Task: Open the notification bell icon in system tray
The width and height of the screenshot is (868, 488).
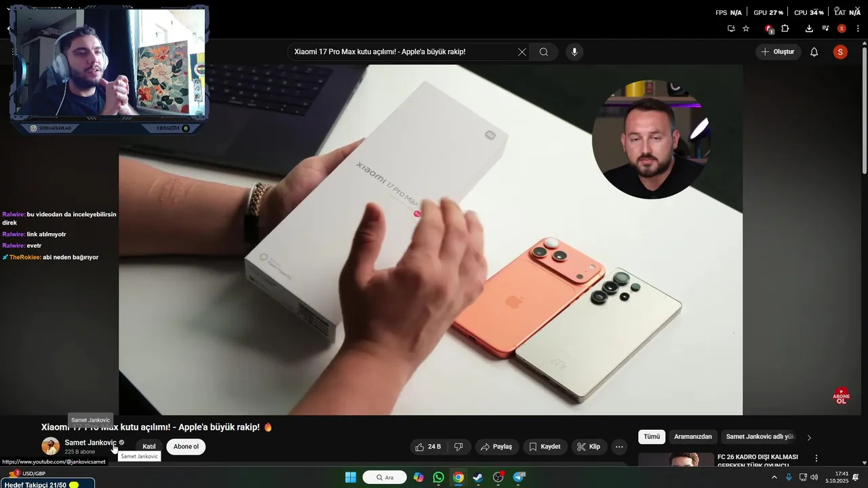Action: pos(856,477)
